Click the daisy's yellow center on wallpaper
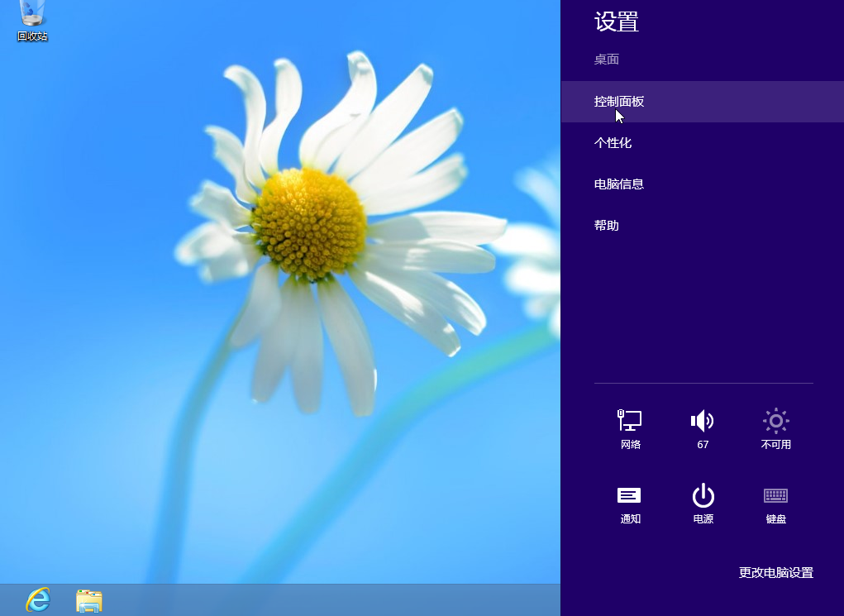The width and height of the screenshot is (844, 616). point(310,222)
